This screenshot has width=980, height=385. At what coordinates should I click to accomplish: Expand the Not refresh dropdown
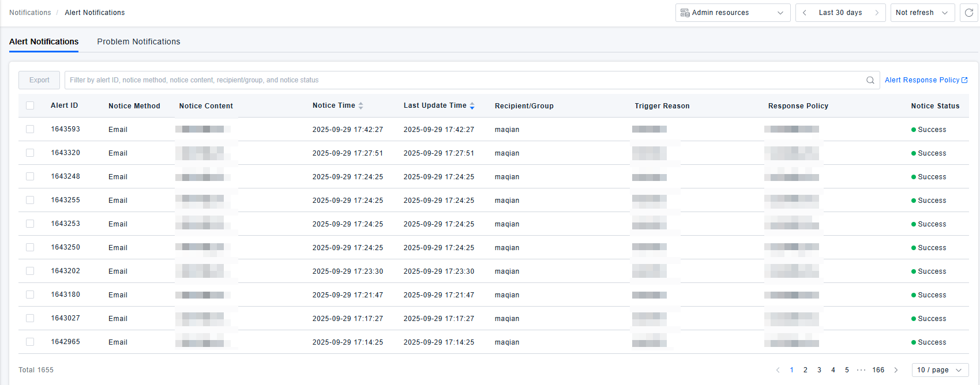922,13
